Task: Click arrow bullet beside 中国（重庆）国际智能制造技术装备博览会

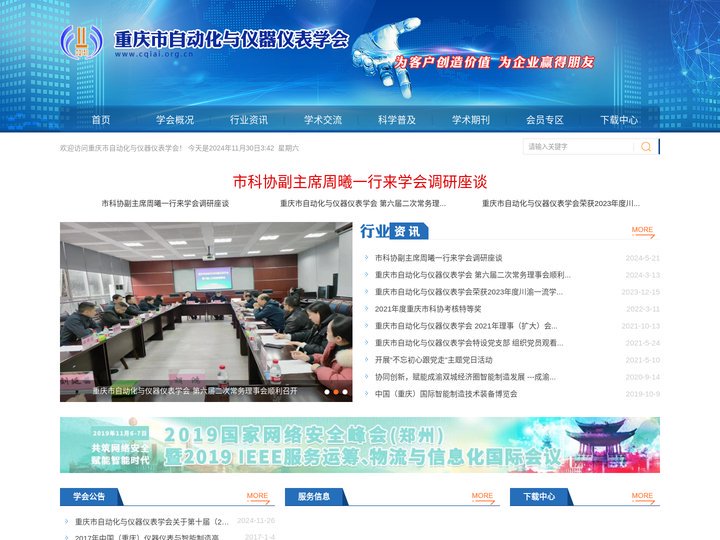Action: point(366,394)
